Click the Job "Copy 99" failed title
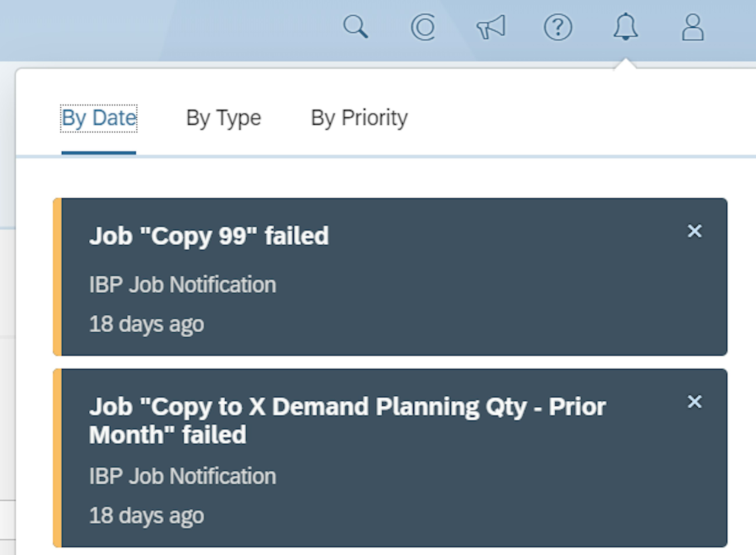The width and height of the screenshot is (756, 555). click(x=209, y=235)
